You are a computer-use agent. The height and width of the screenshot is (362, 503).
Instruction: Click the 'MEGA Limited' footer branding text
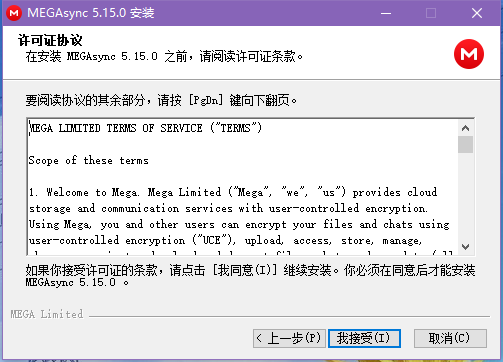(x=47, y=314)
